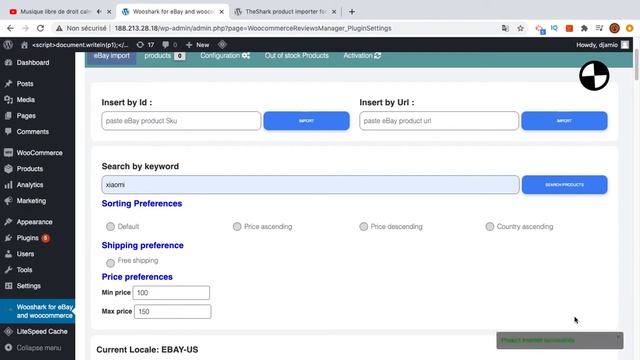This screenshot has height=360, width=640.
Task: Open the browser profile avatar
Action: coord(614,28)
